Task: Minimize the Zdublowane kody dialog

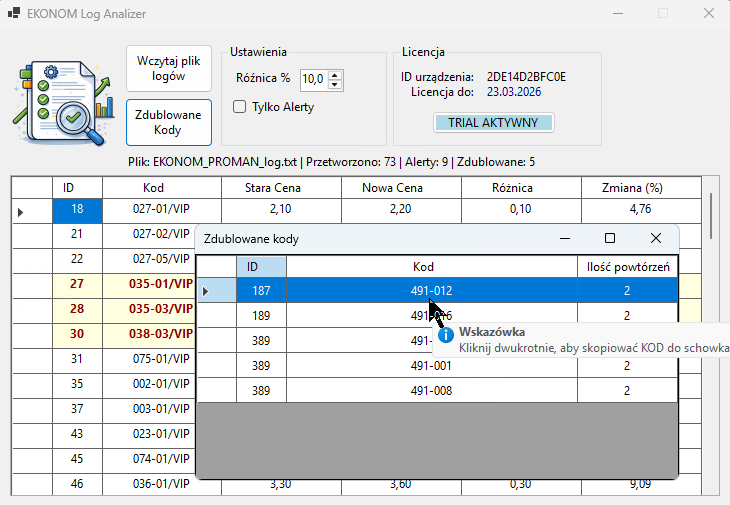Action: 565,238
